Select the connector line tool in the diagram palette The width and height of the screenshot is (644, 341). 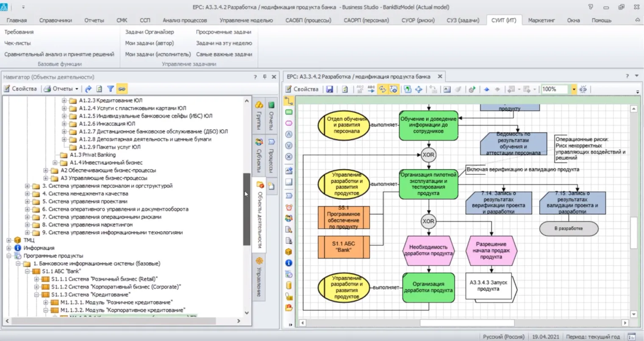tap(289, 101)
